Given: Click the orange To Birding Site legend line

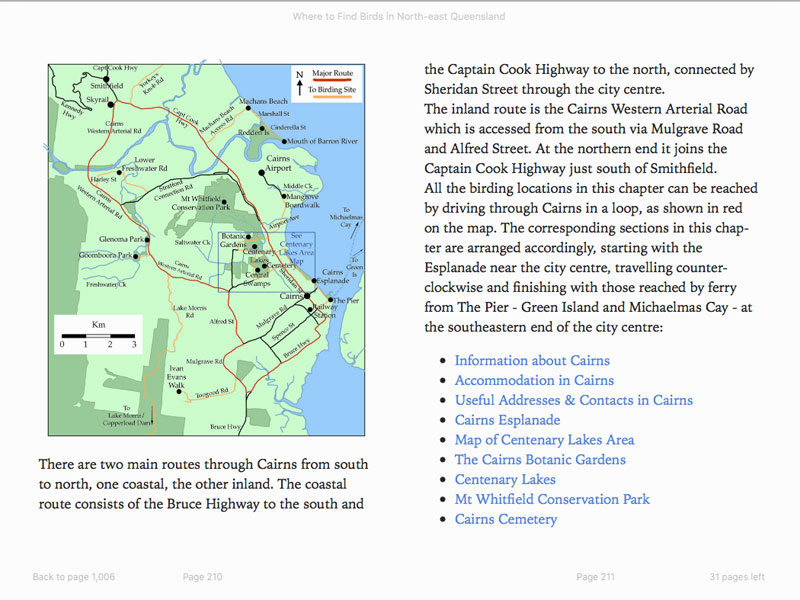Looking at the screenshot, I should pyautogui.click(x=333, y=96).
